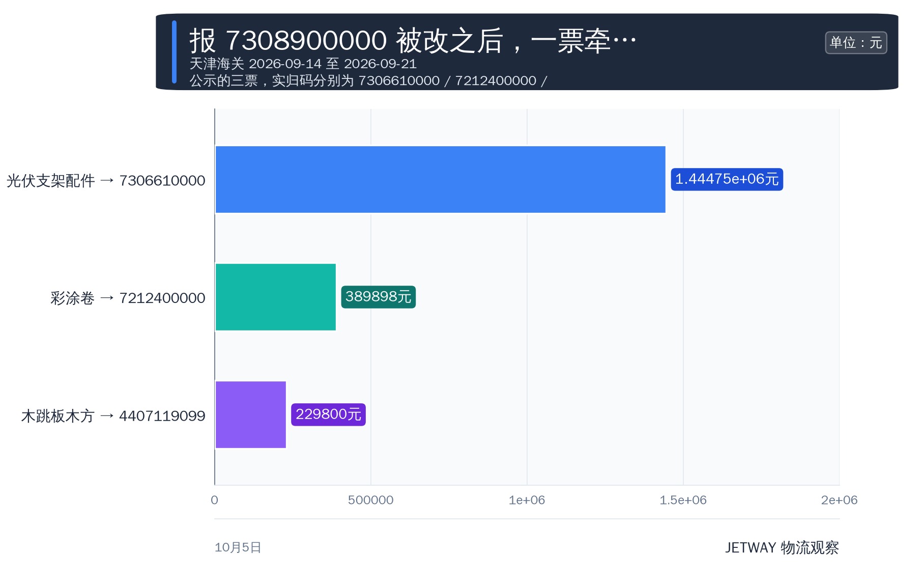The width and height of the screenshot is (924, 583).
Task: Select the 389898元 value label
Action: (378, 297)
